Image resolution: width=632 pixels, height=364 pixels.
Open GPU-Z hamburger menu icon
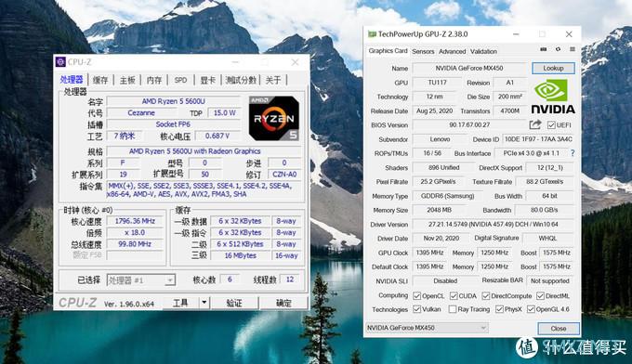click(x=573, y=49)
